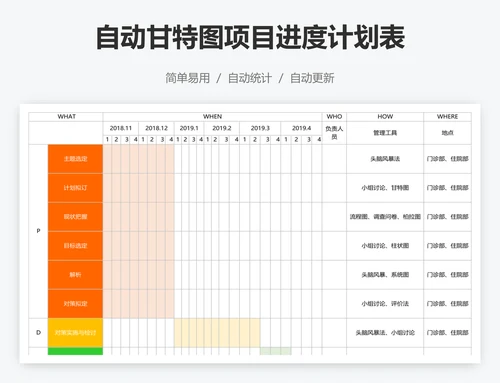Click the P phase label cell
The width and height of the screenshot is (500, 383).
coord(38,231)
